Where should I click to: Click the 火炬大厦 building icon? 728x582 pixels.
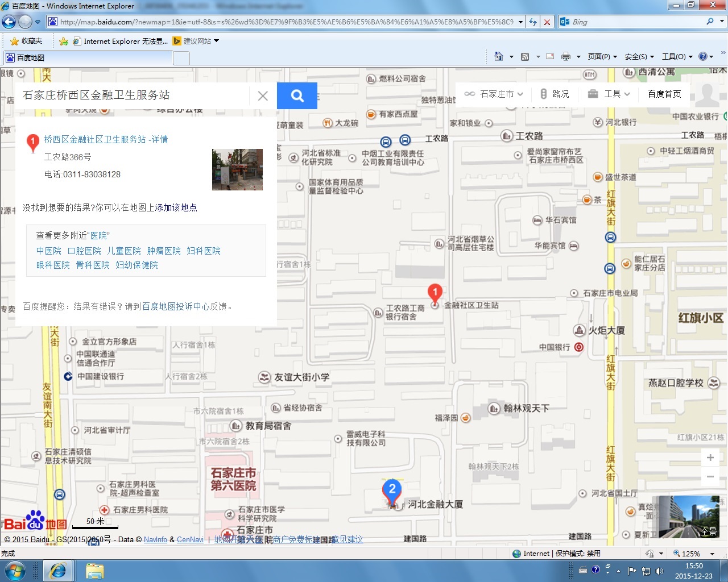click(579, 330)
